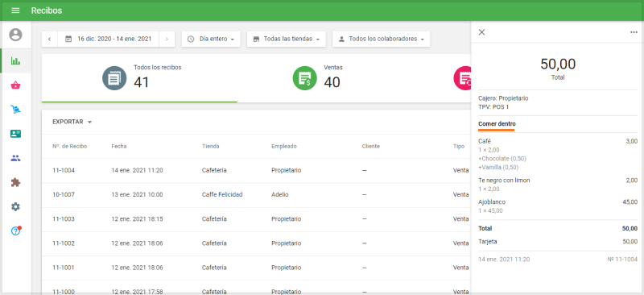
Task: Open the Día entero time dropdown
Action: 211,39
